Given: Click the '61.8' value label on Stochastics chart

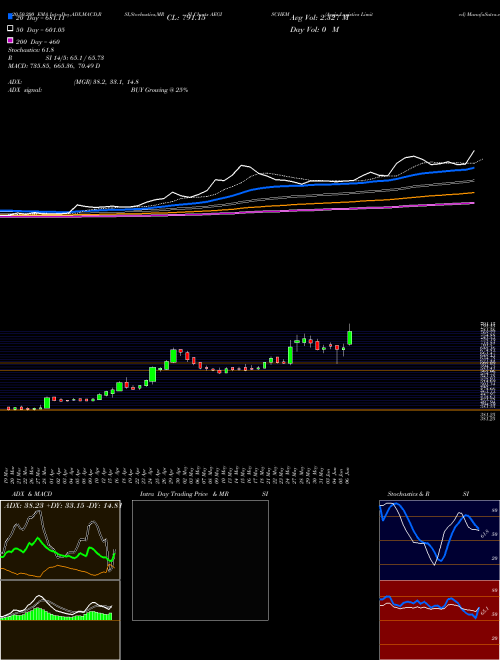Looking at the screenshot, I should (x=484, y=534).
